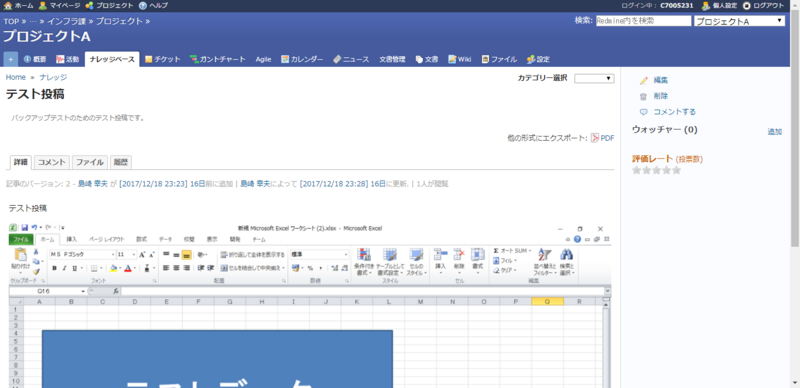Open 個人設定 account settings
The height and width of the screenshot is (388, 800).
pyautogui.click(x=719, y=6)
